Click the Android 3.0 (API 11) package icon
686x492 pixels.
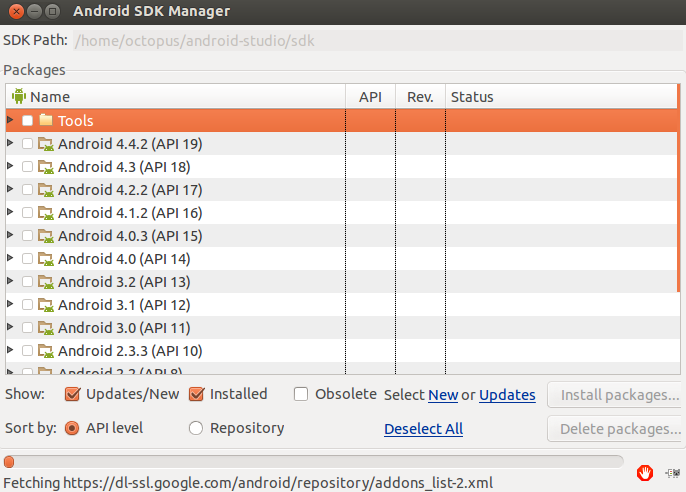pos(46,328)
